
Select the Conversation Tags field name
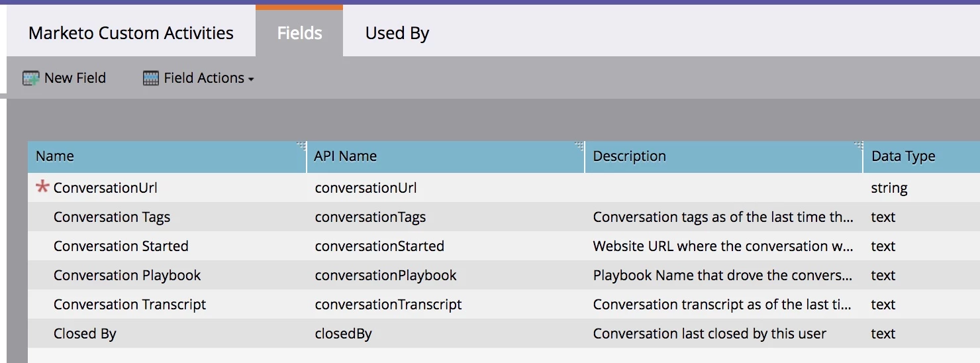click(112, 217)
